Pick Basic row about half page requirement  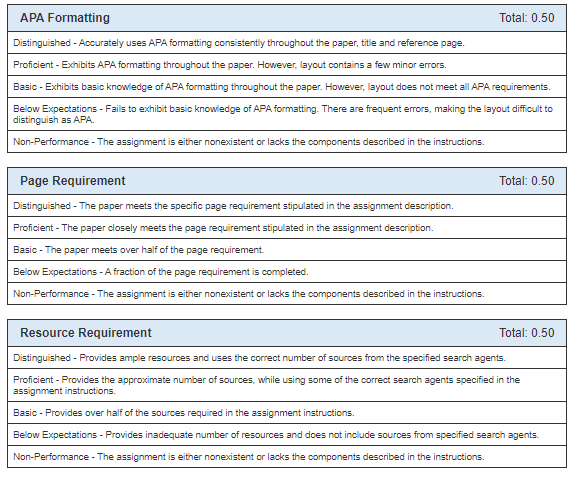(287, 250)
